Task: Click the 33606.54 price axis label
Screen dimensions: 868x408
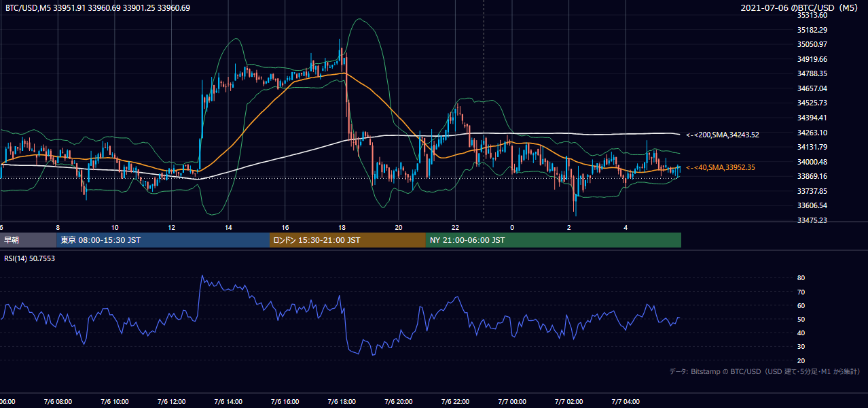Action: [x=812, y=205]
